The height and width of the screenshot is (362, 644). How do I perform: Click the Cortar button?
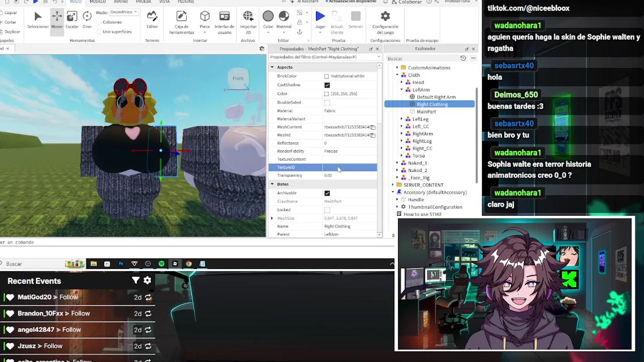pos(9,22)
